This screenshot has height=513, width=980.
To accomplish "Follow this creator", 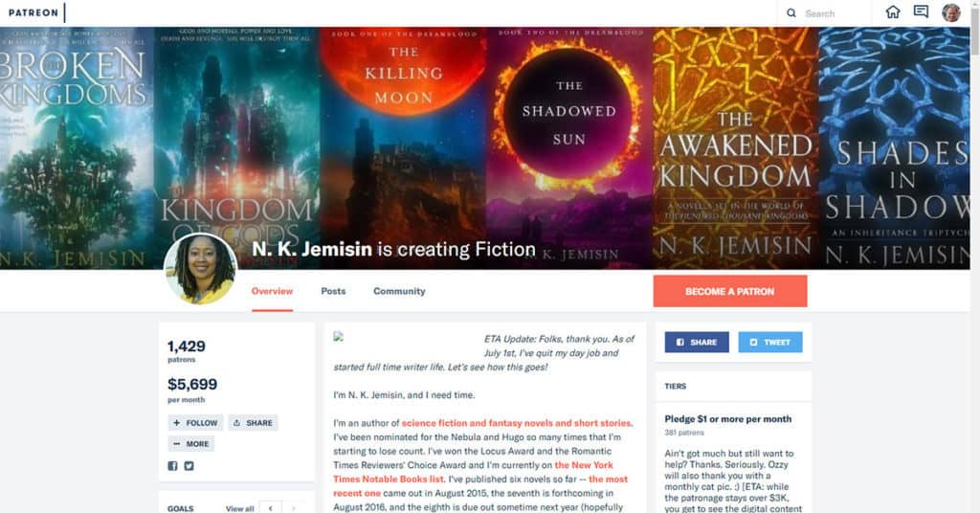I will [x=195, y=423].
